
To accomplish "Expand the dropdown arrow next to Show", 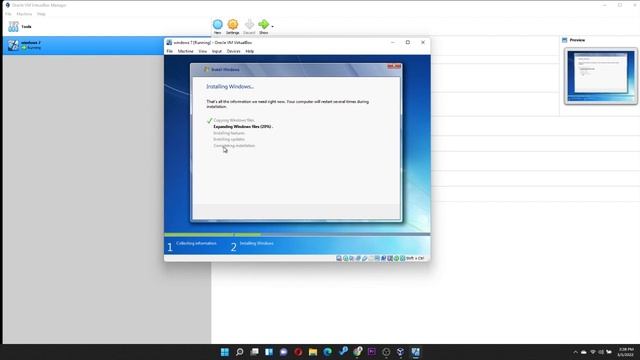I will (x=272, y=27).
